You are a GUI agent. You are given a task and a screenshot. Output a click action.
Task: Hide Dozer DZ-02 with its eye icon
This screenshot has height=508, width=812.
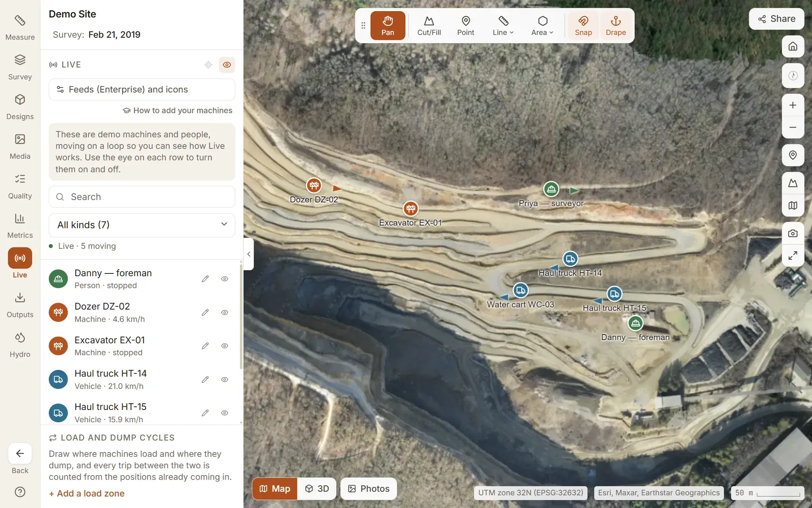point(224,313)
